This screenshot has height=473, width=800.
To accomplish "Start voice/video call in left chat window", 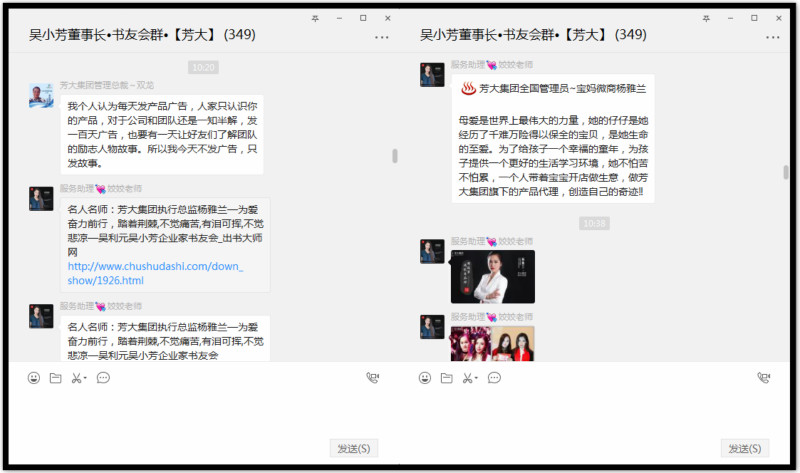I will pyautogui.click(x=373, y=378).
